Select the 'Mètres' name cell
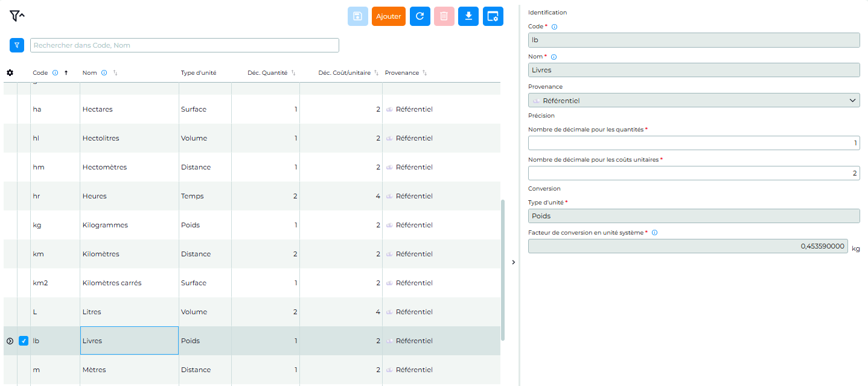Screen dimensions: 868x386 tap(130, 370)
